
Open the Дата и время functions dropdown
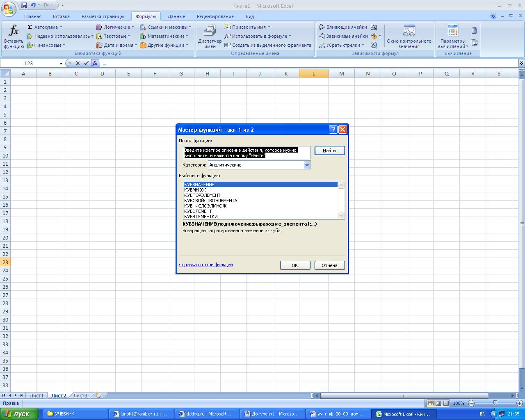116,45
